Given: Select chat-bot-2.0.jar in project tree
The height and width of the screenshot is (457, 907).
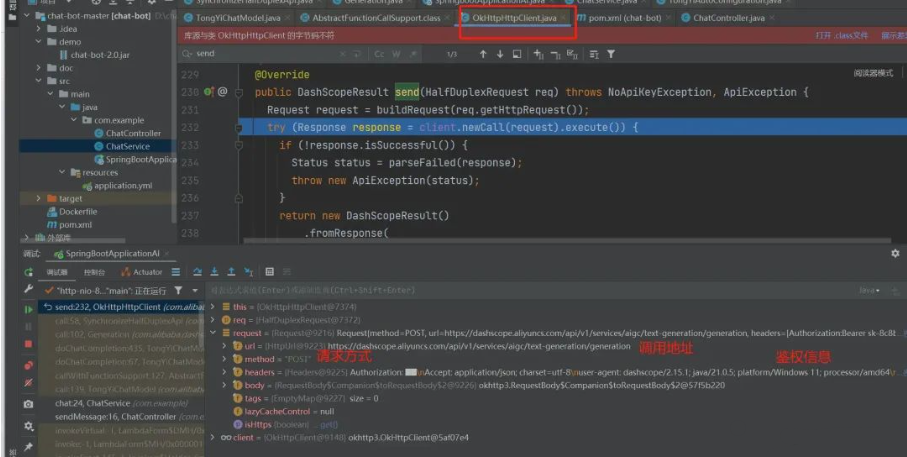Looking at the screenshot, I should point(94,55).
